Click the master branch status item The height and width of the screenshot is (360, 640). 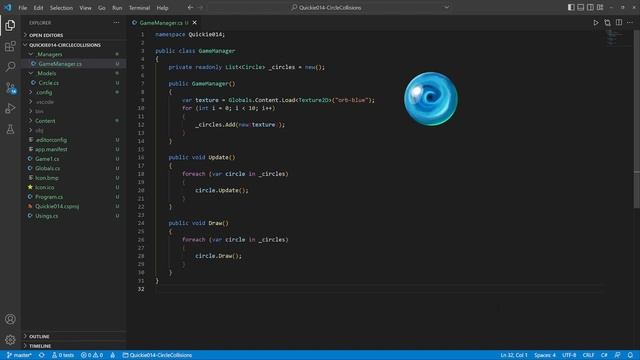[x=19, y=355]
